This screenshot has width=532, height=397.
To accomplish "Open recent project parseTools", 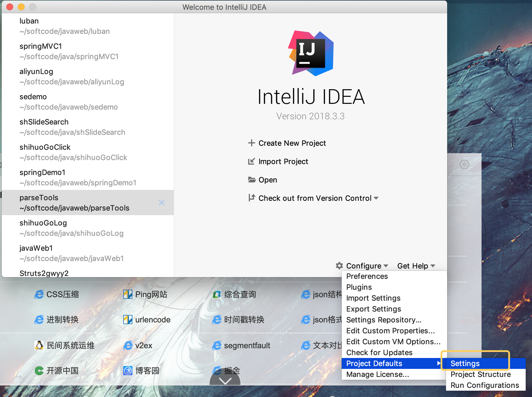I will click(x=88, y=203).
